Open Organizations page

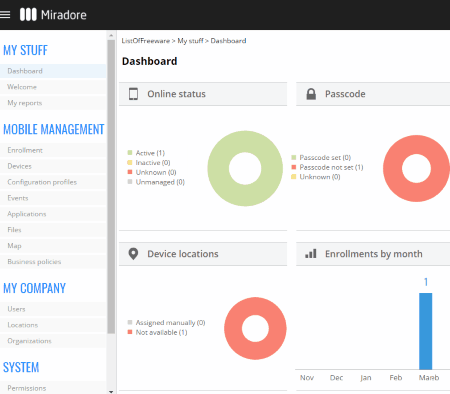(53, 341)
